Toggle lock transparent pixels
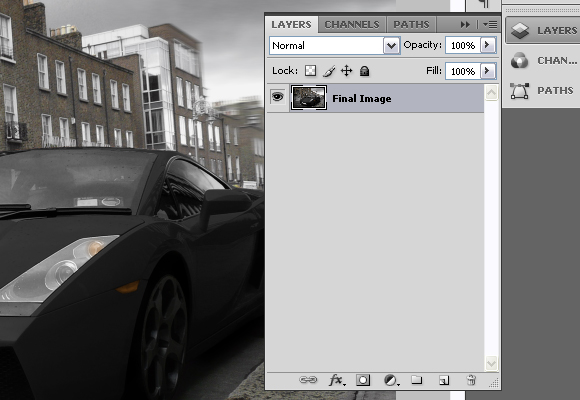The width and height of the screenshot is (580, 400). (310, 71)
